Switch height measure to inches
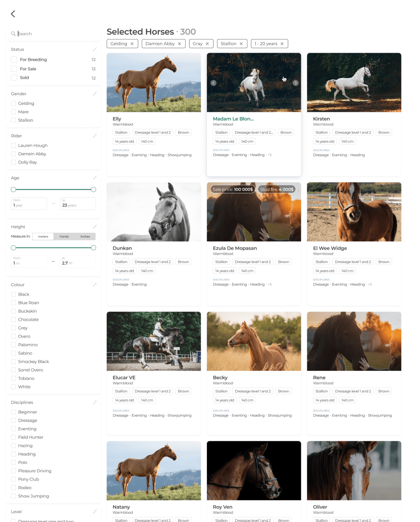Viewport: 420px width, 522px height. pos(85,237)
